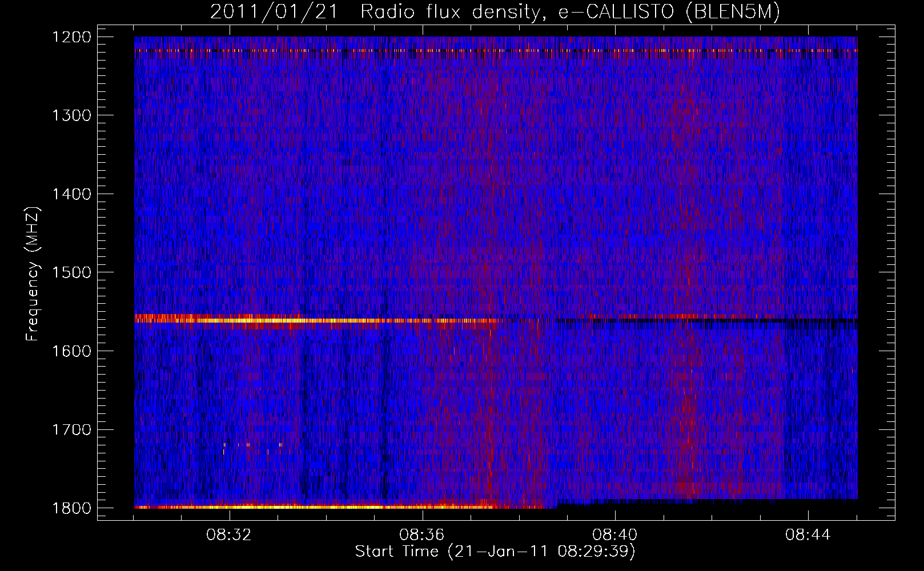
Task: Click the 1800 frequency tick label
Action: pos(72,508)
